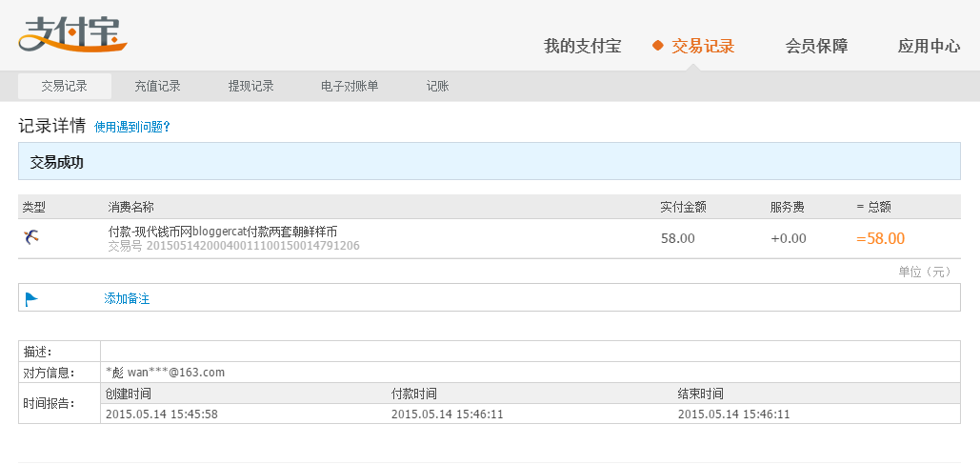Open the 提现记录 tab
980x465 pixels.
pos(250,86)
